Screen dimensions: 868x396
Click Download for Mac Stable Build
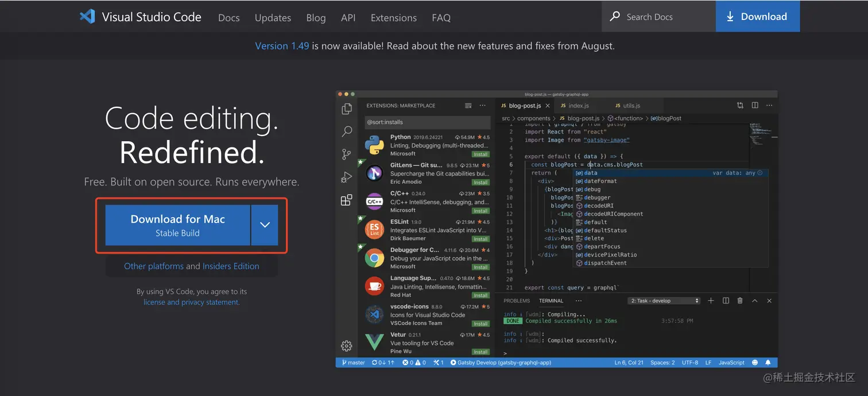[177, 225]
